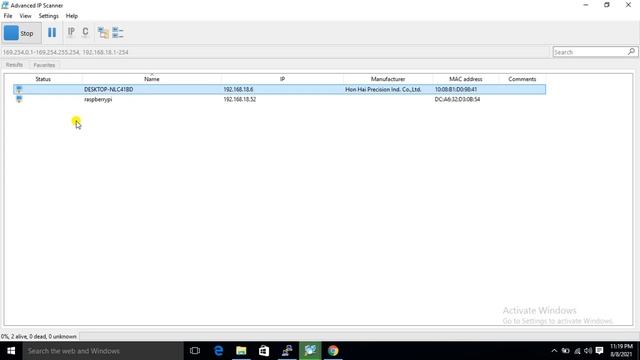
Task: Stop the running scan
Action: click(22, 33)
